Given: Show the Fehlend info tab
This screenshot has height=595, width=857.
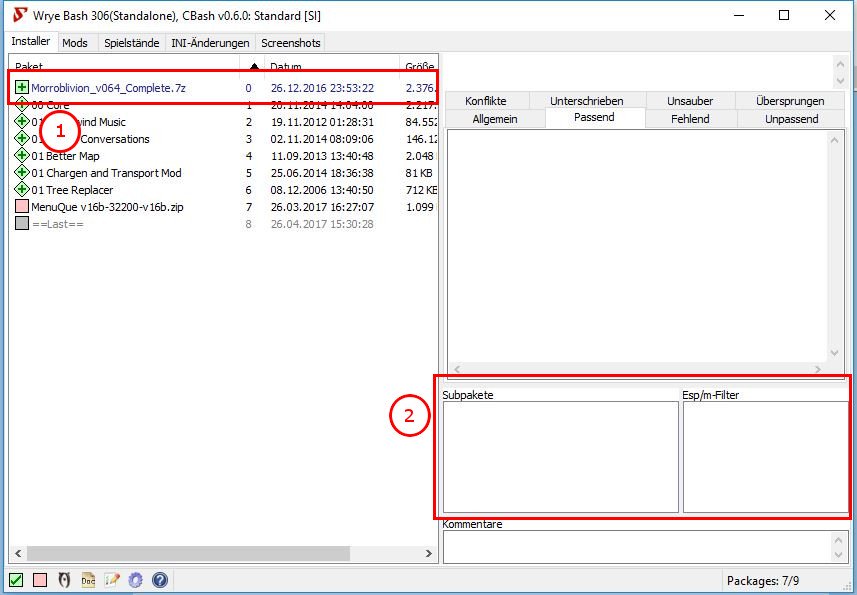Looking at the screenshot, I should tap(690, 119).
